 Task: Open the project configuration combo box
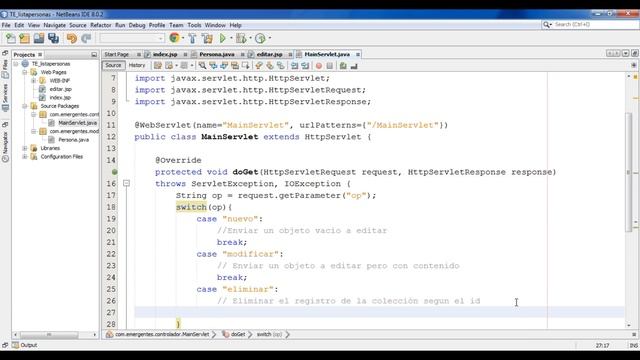132,38
